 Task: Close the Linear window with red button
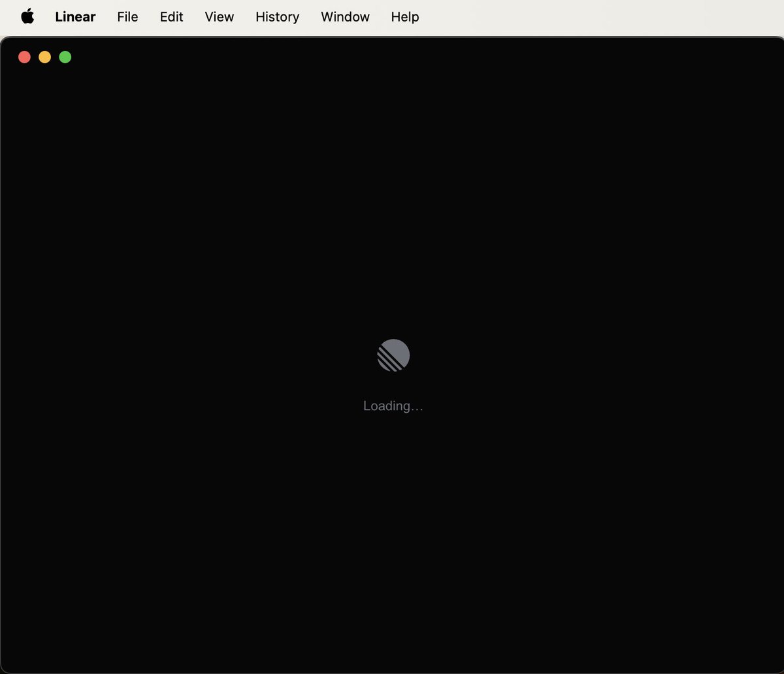pos(25,57)
